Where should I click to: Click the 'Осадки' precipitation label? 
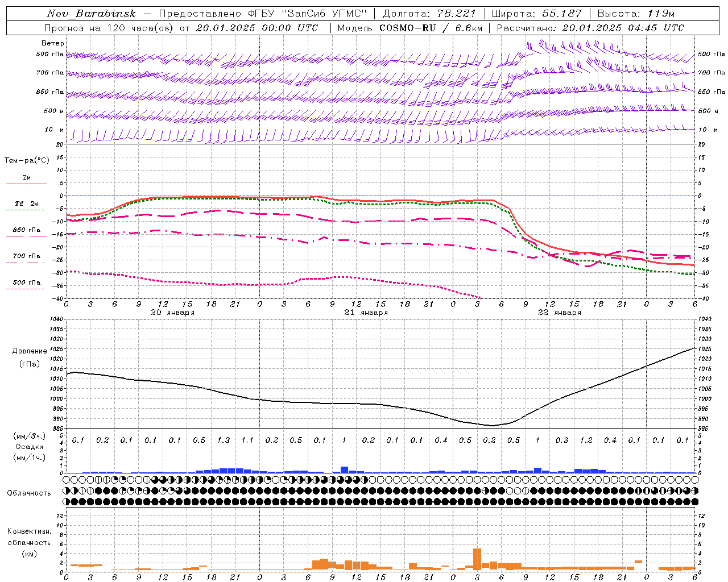coord(29,447)
